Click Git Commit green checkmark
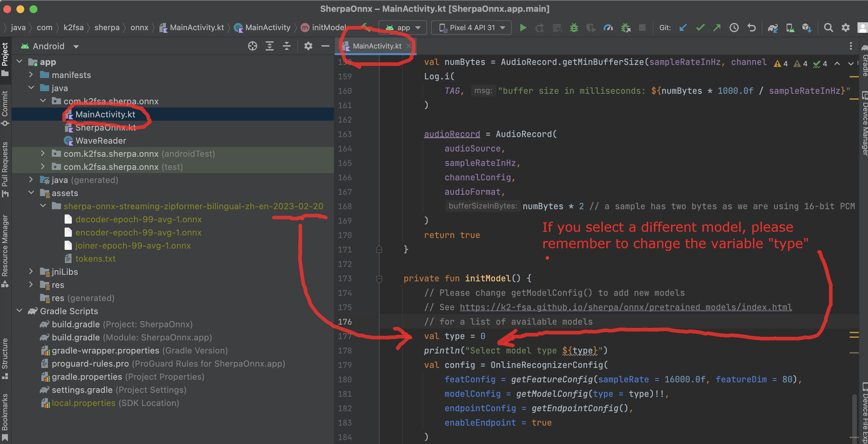This screenshot has width=868, height=444. point(700,28)
